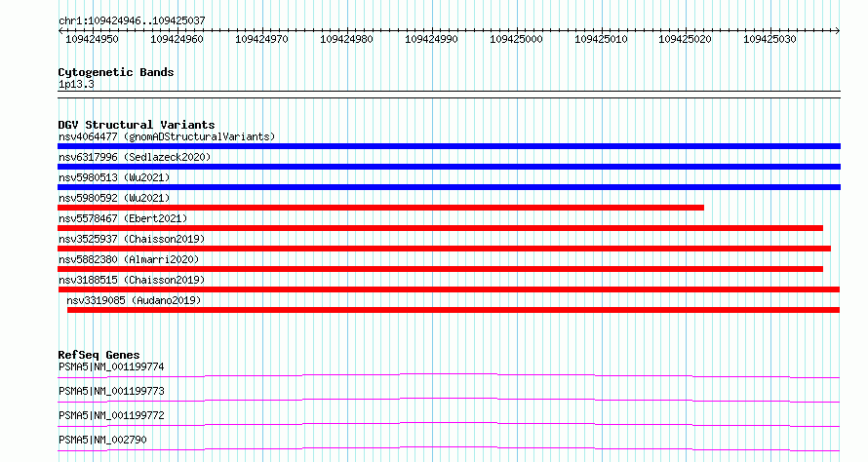
Task: Click the Cytogenetic Bands track heading
Action: click(x=116, y=72)
